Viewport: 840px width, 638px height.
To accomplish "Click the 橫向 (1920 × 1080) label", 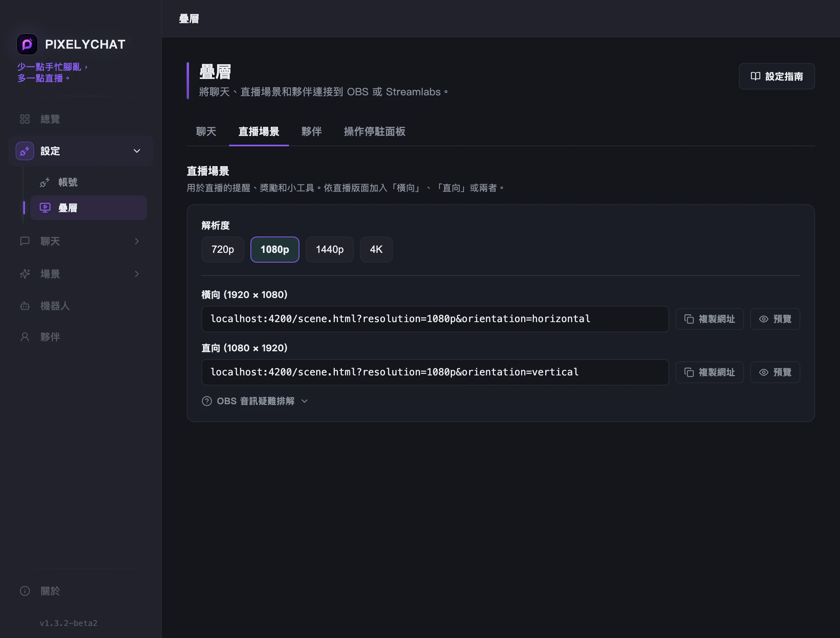I will point(244,294).
